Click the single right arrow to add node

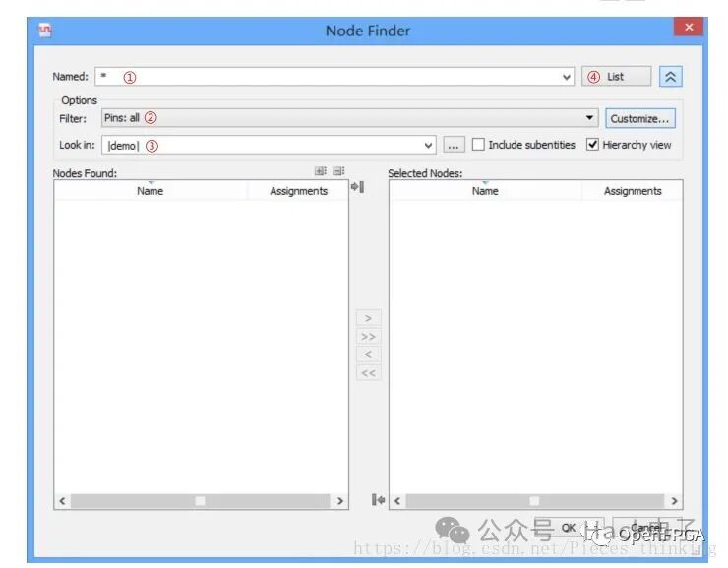coord(368,319)
